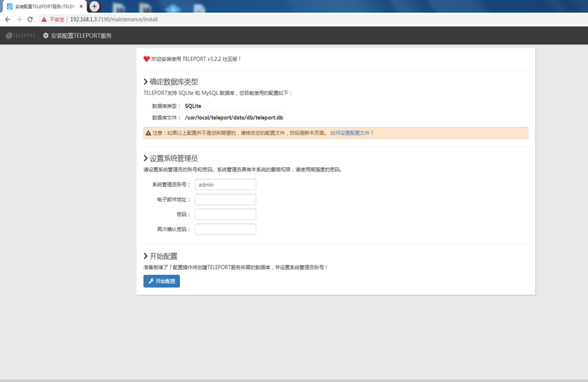Click the chevron beside 设置系统管理员
This screenshot has height=382, width=588.
pos(146,158)
